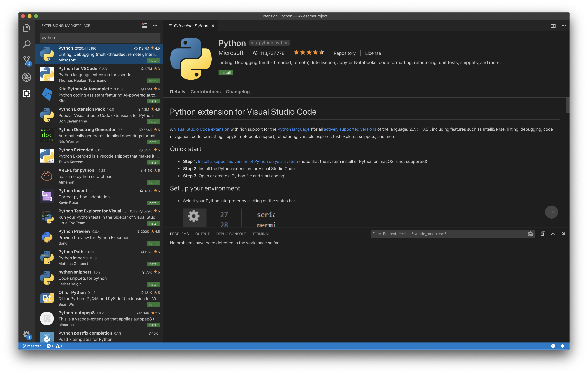Open the Manage gear in the activity bar
This screenshot has height=374, width=588.
(x=26, y=334)
